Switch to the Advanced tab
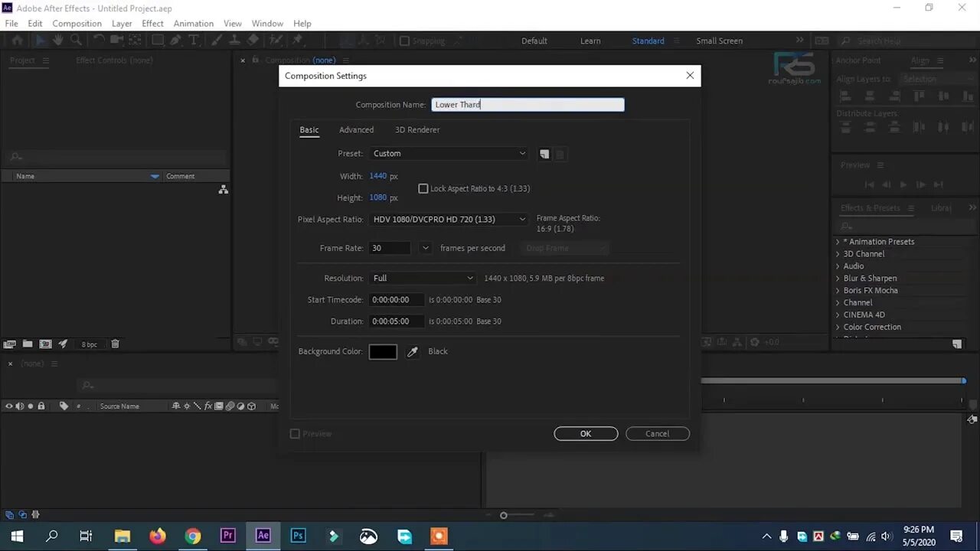The height and width of the screenshot is (551, 980). 356,130
